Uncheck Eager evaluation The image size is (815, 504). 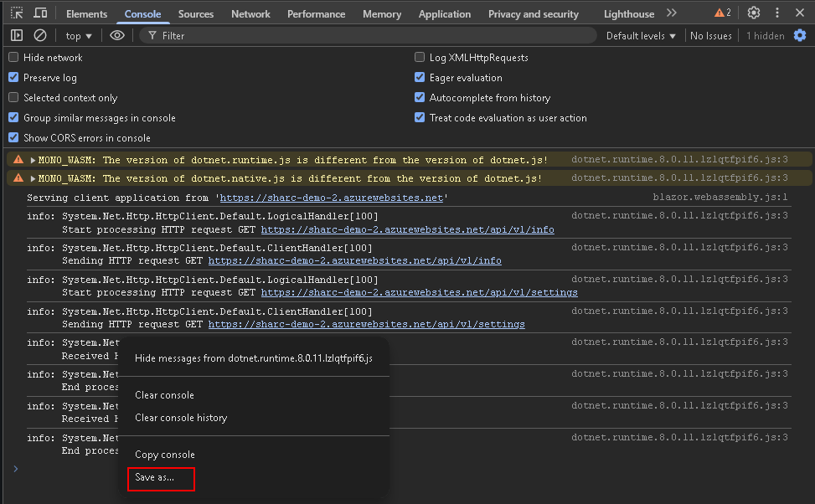point(420,77)
